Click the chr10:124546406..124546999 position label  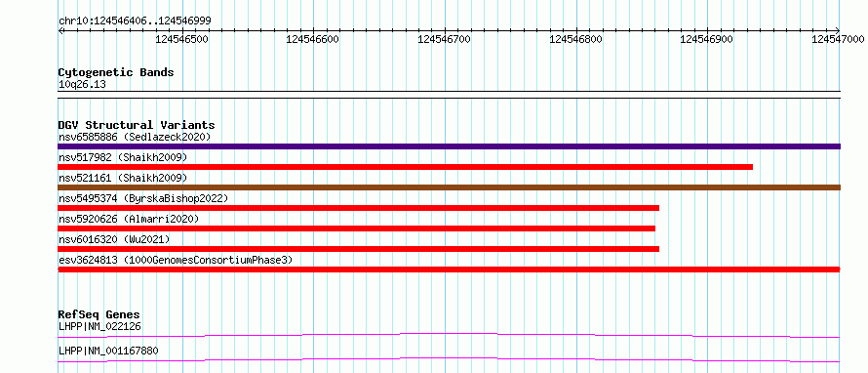135,21
